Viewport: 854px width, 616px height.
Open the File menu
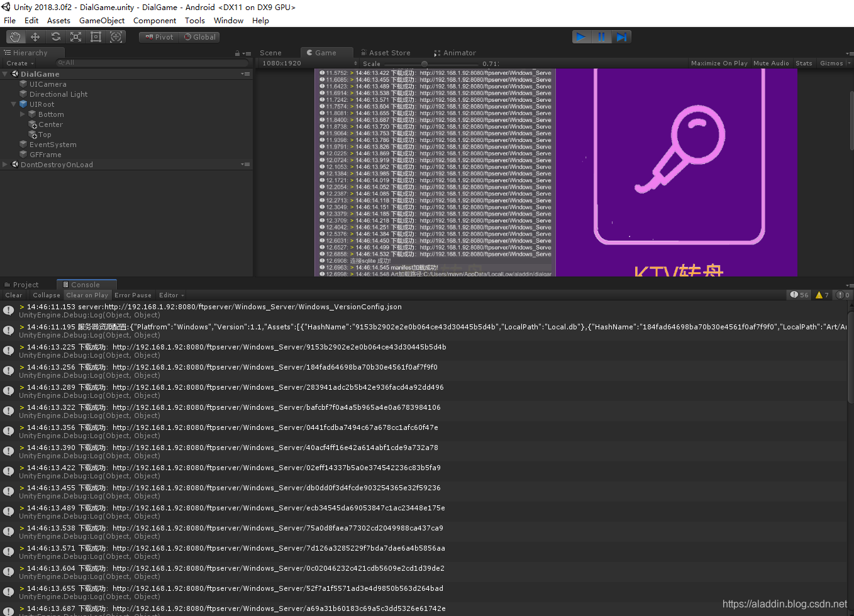pyautogui.click(x=10, y=21)
